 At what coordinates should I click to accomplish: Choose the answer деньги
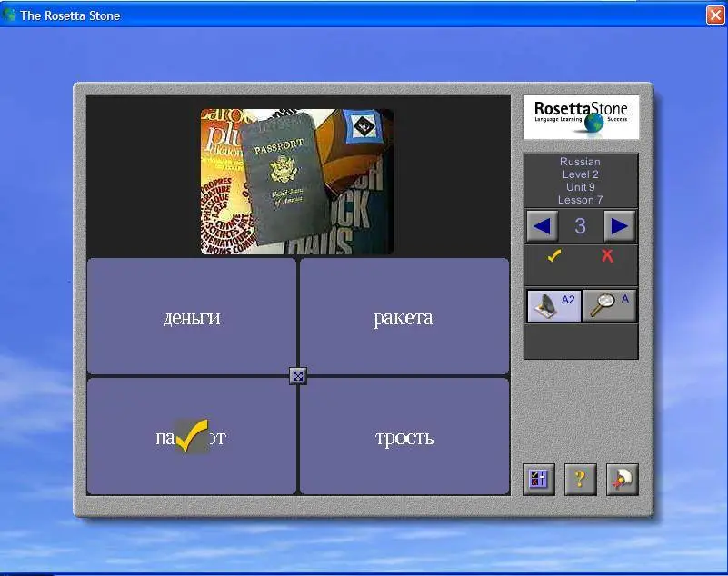[x=191, y=316]
